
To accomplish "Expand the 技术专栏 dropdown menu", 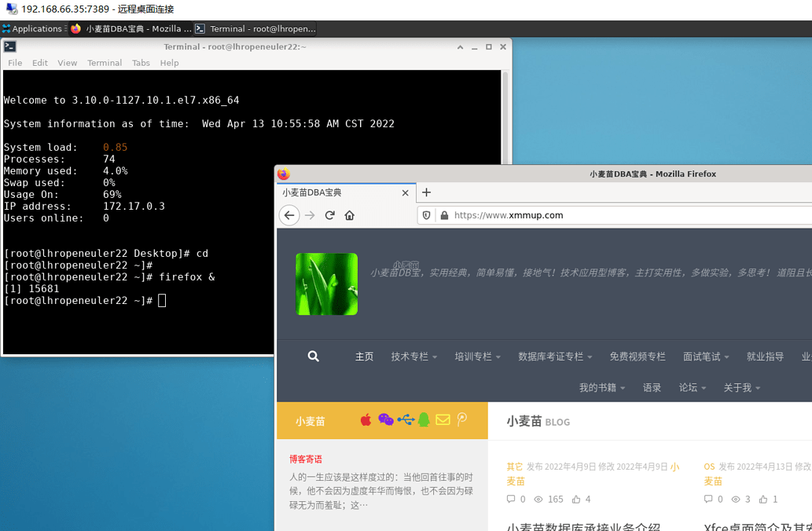I will [x=413, y=357].
